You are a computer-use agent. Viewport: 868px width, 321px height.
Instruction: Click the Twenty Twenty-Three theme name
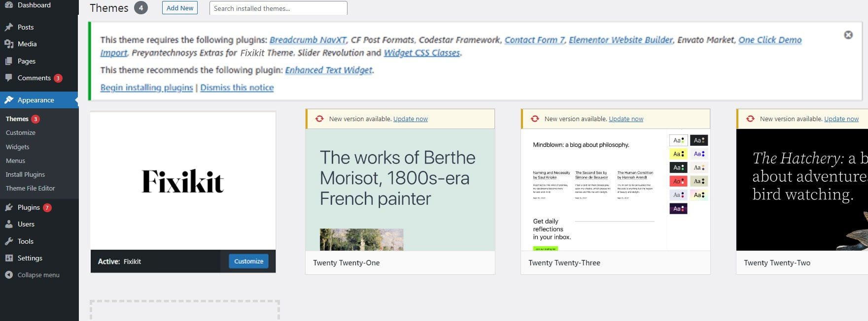(x=564, y=263)
